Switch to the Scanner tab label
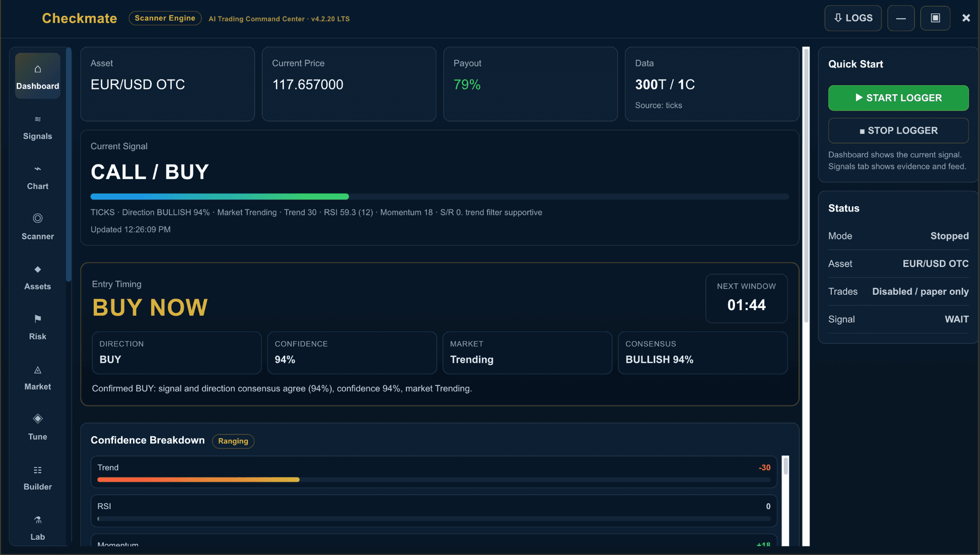980x555 pixels. pyautogui.click(x=38, y=236)
